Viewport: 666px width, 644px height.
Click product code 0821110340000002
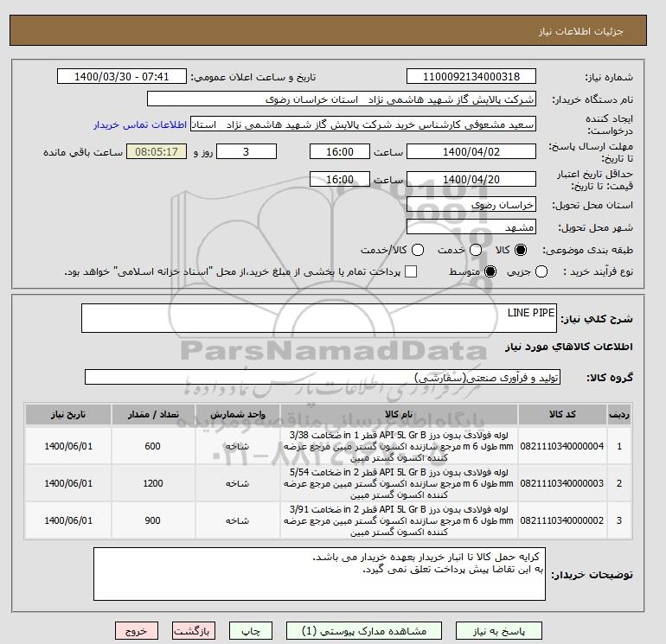pos(562,520)
